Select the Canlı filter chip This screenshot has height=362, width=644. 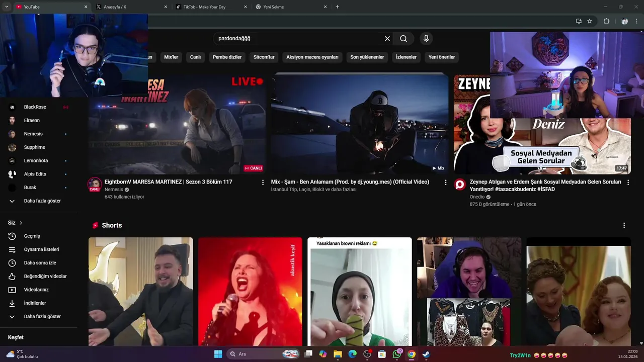(195, 57)
